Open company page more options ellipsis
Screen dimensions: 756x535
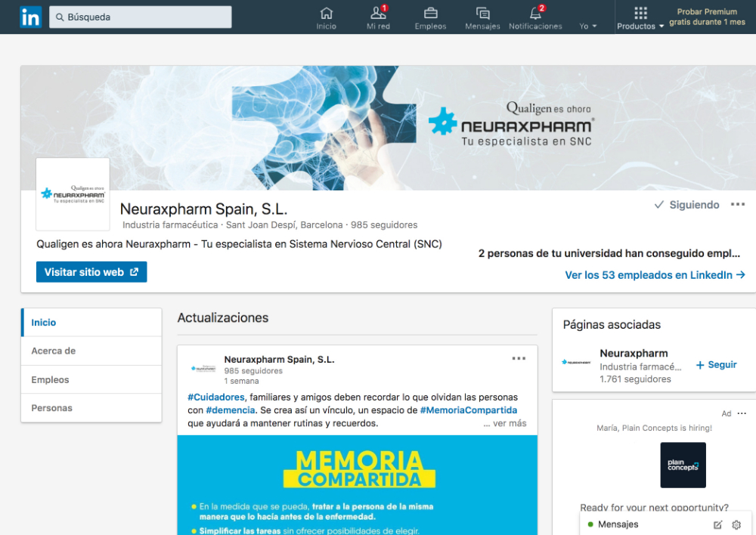[x=737, y=204]
